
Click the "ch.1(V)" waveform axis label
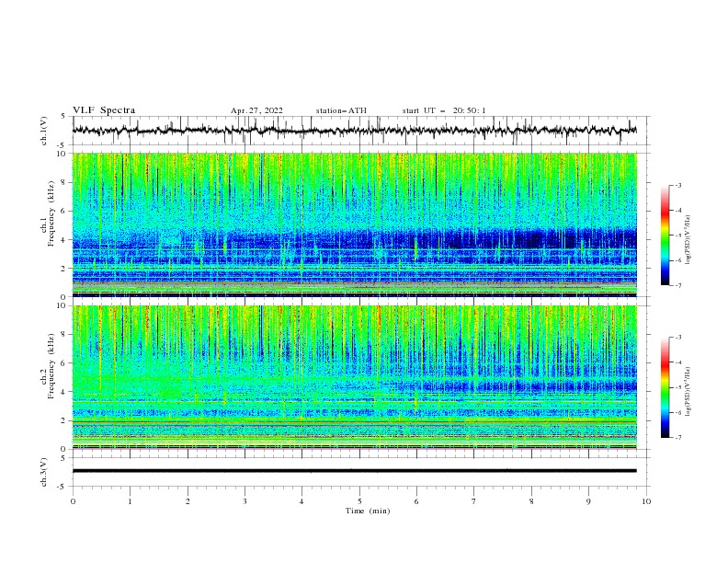click(x=44, y=131)
